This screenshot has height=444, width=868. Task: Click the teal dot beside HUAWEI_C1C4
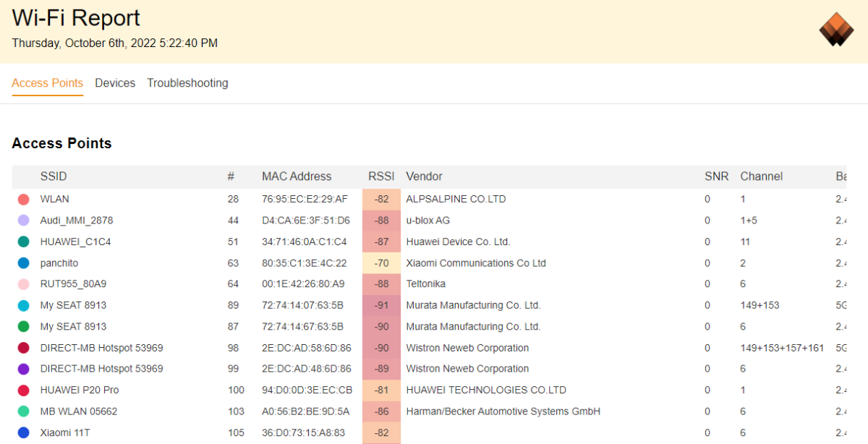pos(22,242)
